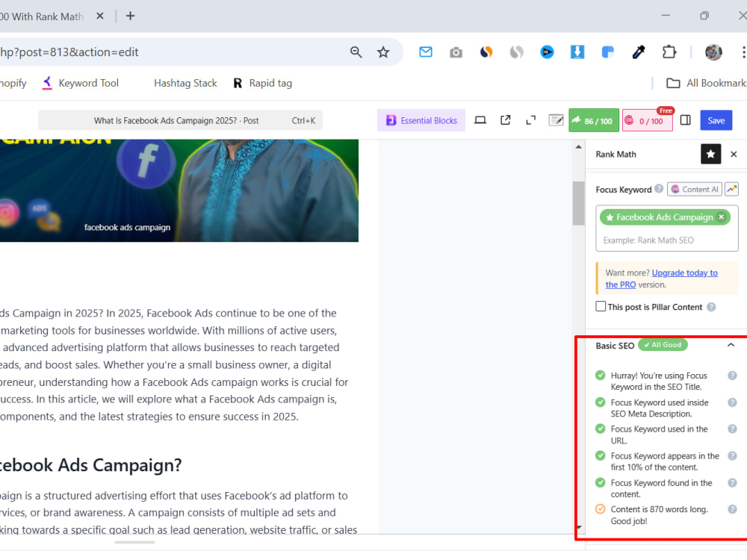Switch preview device with the laptop icon
This screenshot has width=747, height=560.
(x=480, y=120)
